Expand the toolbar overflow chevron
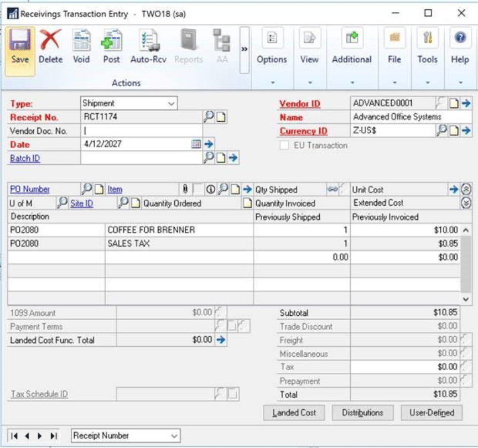Screen dimensions: 478x448 (x=244, y=49)
